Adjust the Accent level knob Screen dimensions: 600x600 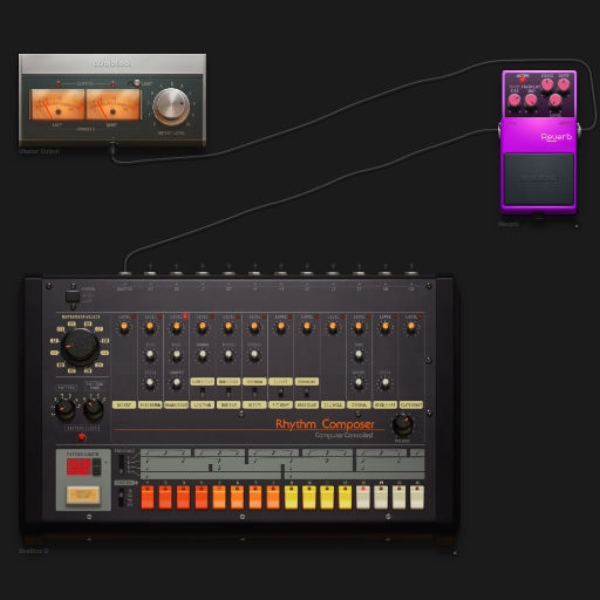pyautogui.click(x=124, y=328)
